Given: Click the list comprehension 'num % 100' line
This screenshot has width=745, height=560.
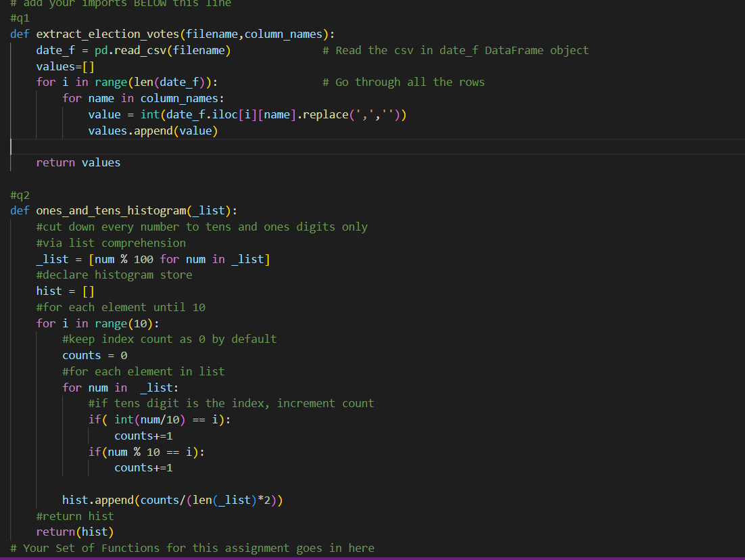Looking at the screenshot, I should pyautogui.click(x=153, y=259).
